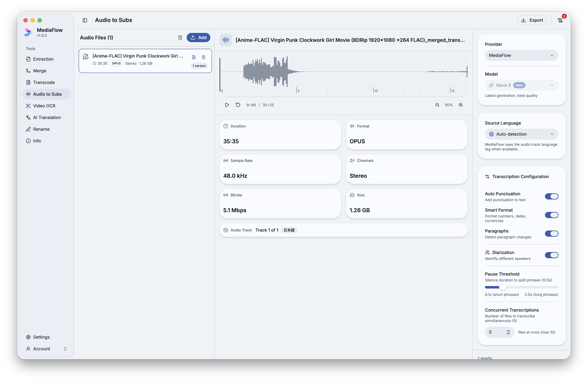Click the OPUS format badge in file list
This screenshot has height=382, width=588.
[116, 64]
